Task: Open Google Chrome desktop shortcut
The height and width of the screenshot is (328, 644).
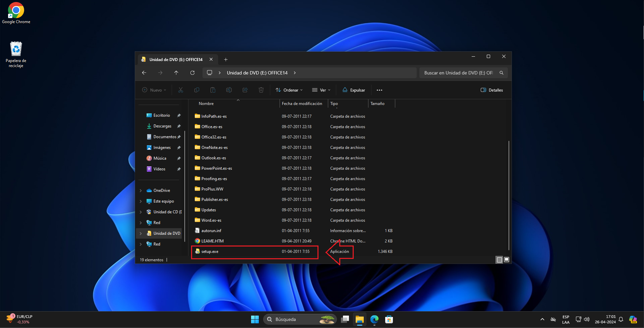Action: pyautogui.click(x=16, y=13)
